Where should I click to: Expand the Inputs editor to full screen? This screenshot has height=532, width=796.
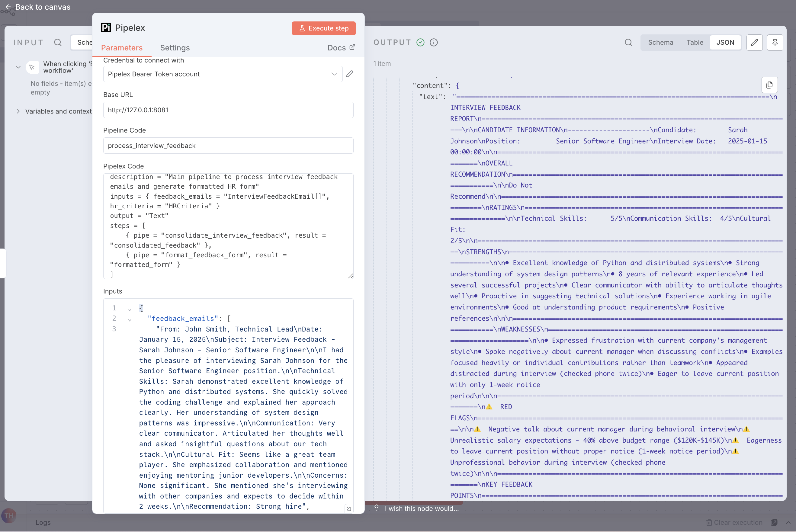[x=348, y=508]
